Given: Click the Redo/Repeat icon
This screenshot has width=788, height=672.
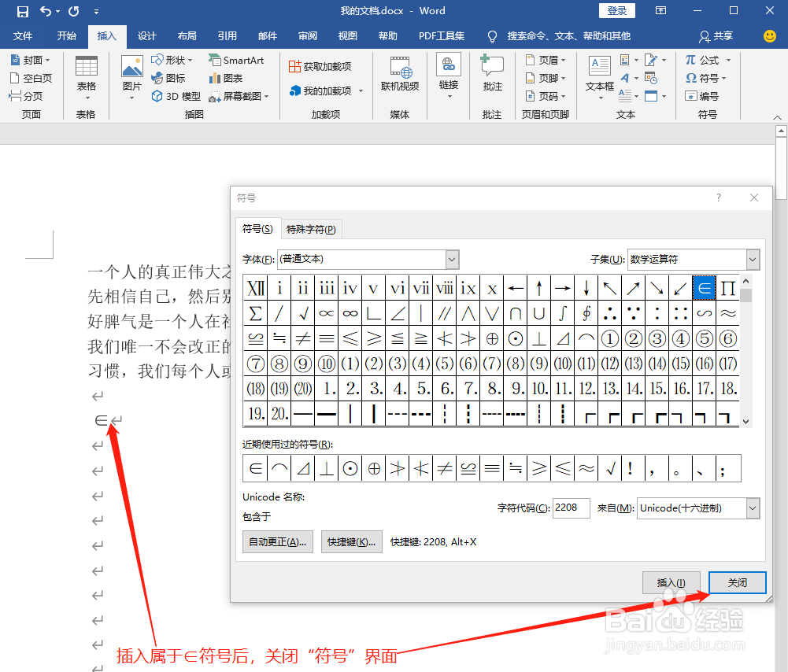Looking at the screenshot, I should 74,11.
